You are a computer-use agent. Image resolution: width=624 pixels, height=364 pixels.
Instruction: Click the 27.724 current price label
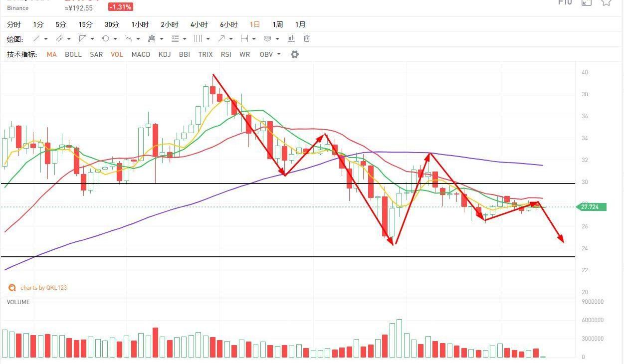(x=592, y=207)
